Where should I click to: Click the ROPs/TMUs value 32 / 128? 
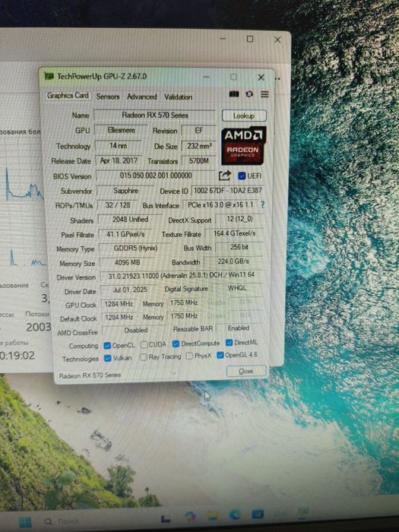[118, 205]
